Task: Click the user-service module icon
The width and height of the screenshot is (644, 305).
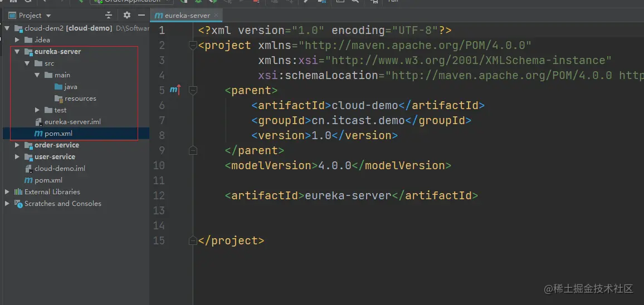Action: point(28,157)
